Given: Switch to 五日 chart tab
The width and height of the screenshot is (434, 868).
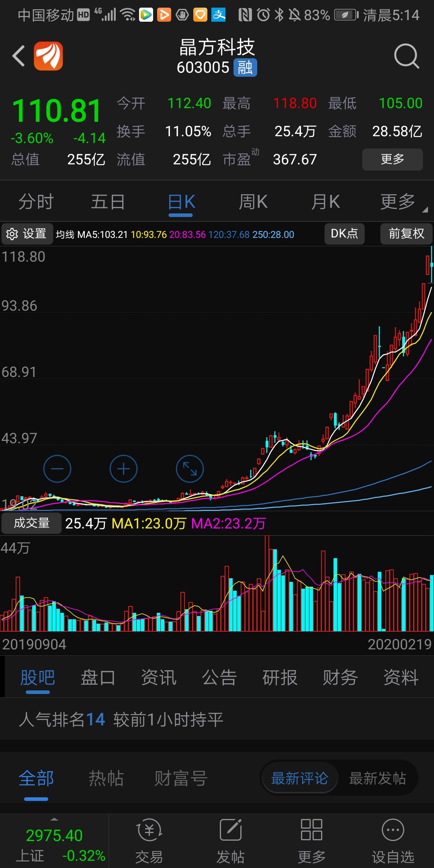Looking at the screenshot, I should pos(108,202).
